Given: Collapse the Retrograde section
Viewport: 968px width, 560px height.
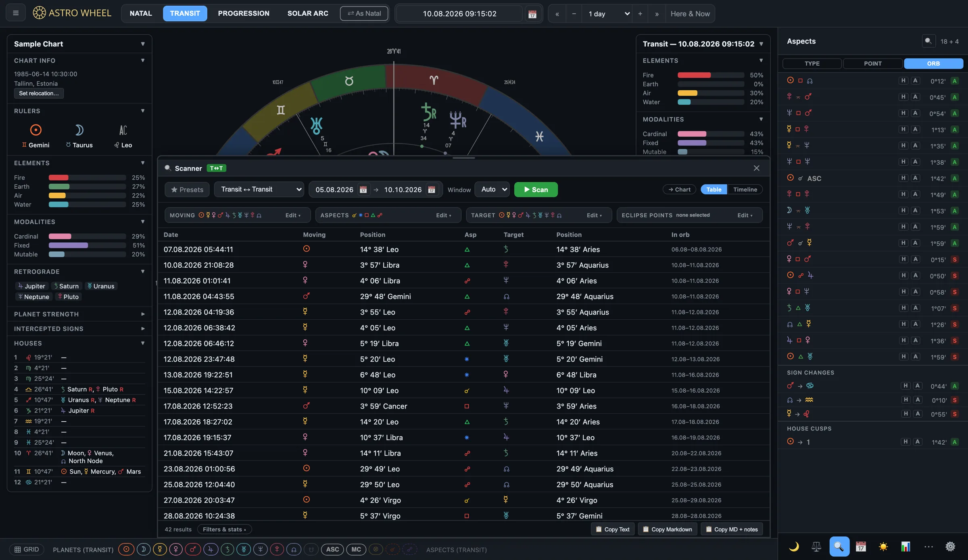Looking at the screenshot, I should click(x=79, y=271).
